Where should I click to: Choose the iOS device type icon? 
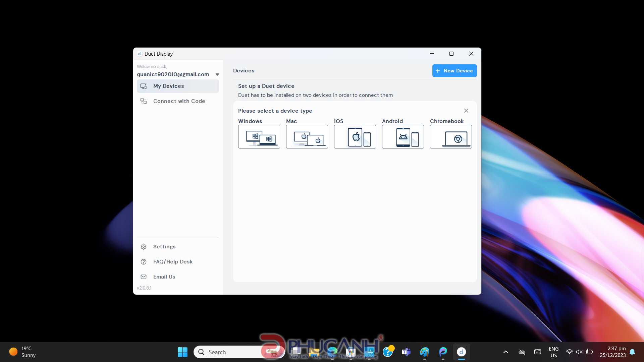click(355, 136)
